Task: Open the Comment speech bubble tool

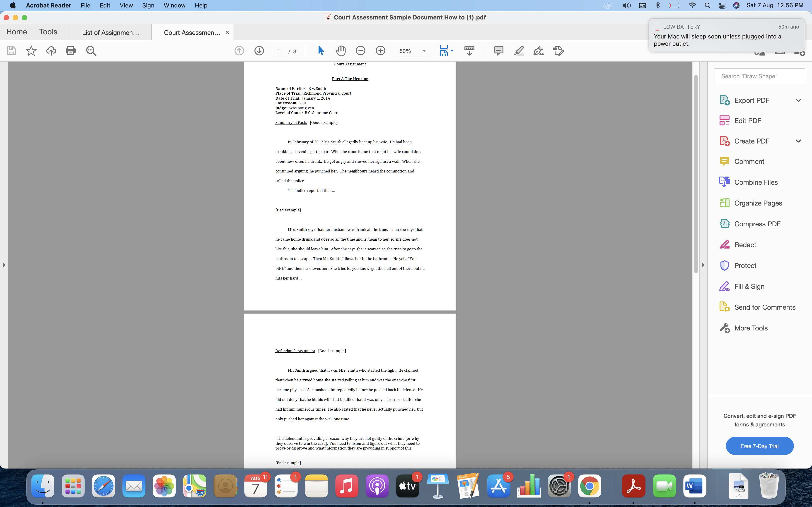Action: [499, 51]
